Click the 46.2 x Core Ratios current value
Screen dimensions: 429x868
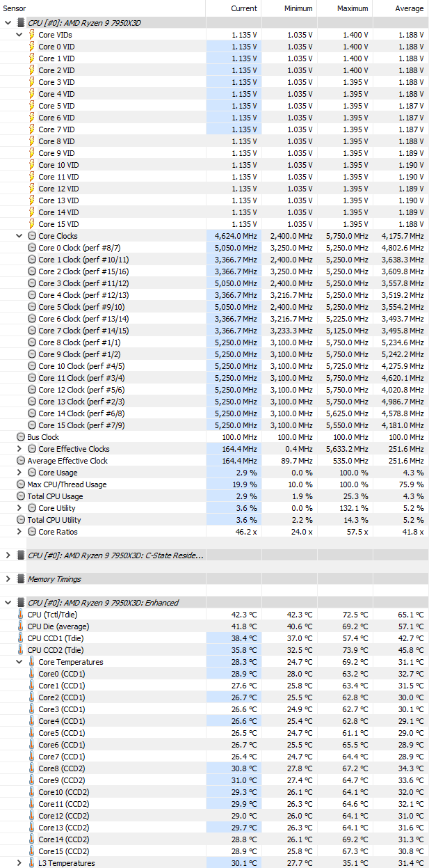click(x=245, y=532)
